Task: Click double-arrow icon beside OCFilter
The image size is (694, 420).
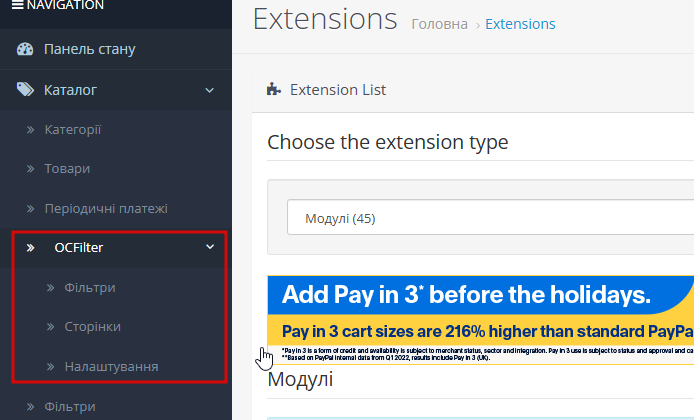Action: (x=31, y=248)
